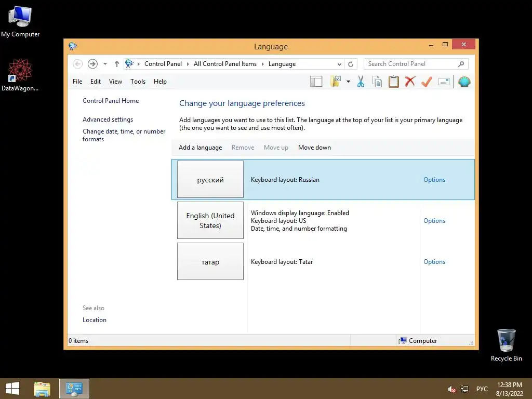
Task: Open the Help menu
Action: (160, 82)
